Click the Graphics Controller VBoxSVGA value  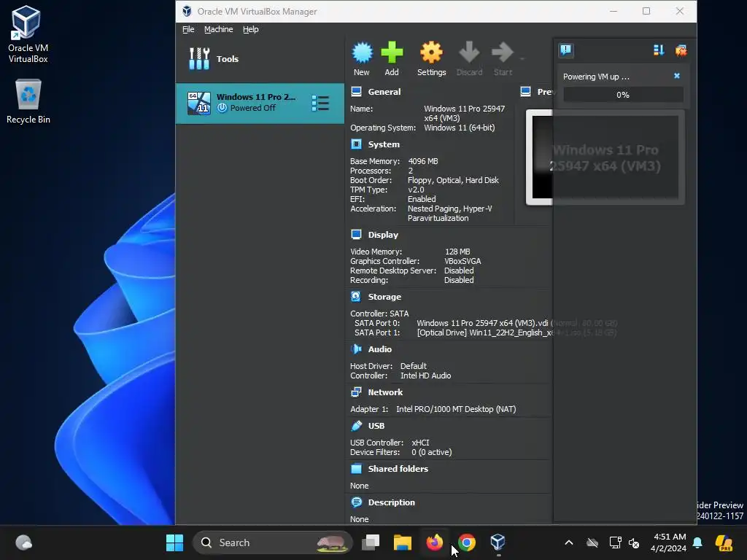(462, 262)
